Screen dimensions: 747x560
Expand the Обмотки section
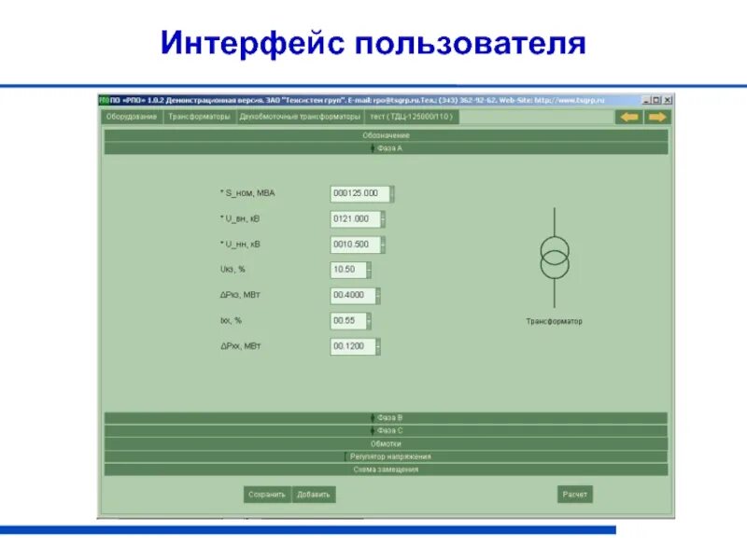click(x=386, y=444)
